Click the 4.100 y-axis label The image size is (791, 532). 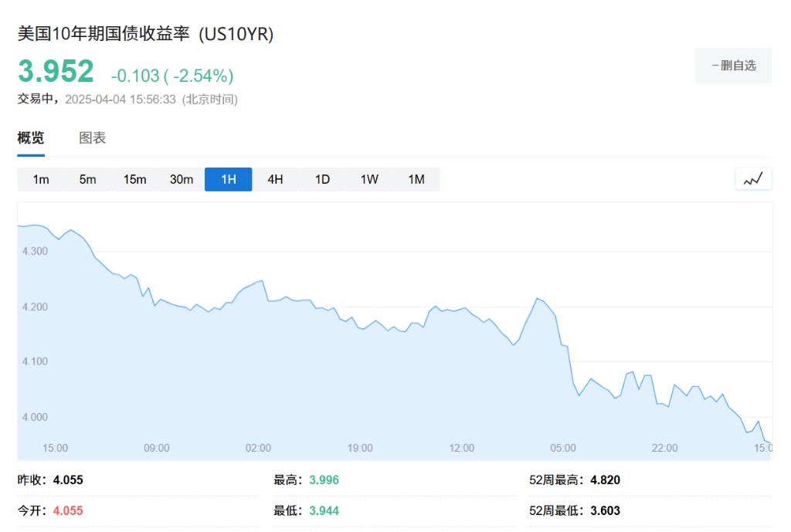(x=35, y=361)
